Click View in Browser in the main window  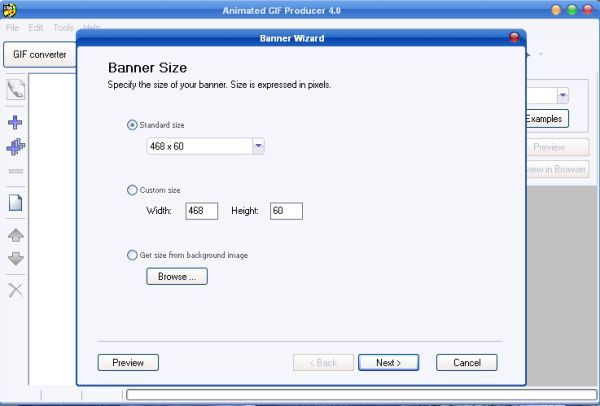[558, 169]
